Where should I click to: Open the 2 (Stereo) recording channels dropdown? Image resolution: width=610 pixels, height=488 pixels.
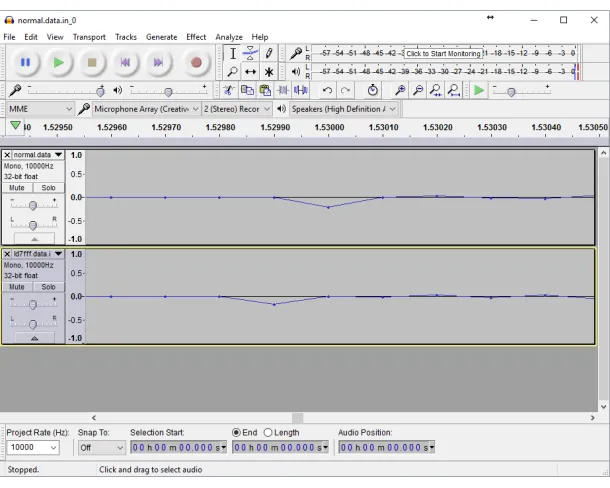pyautogui.click(x=237, y=109)
